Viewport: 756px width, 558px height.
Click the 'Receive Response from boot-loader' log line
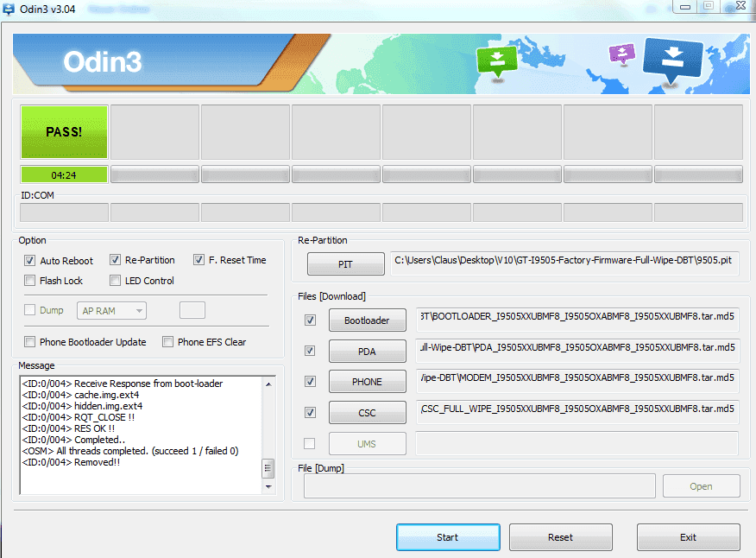point(123,384)
